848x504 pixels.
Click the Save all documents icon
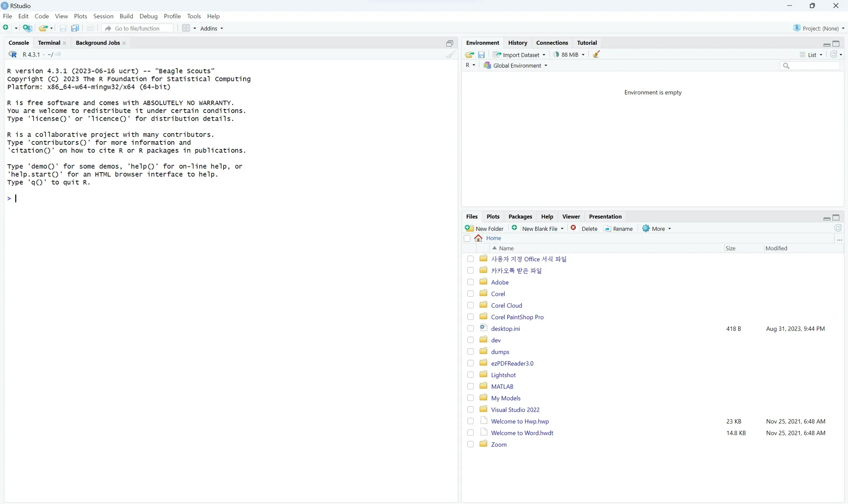[75, 28]
